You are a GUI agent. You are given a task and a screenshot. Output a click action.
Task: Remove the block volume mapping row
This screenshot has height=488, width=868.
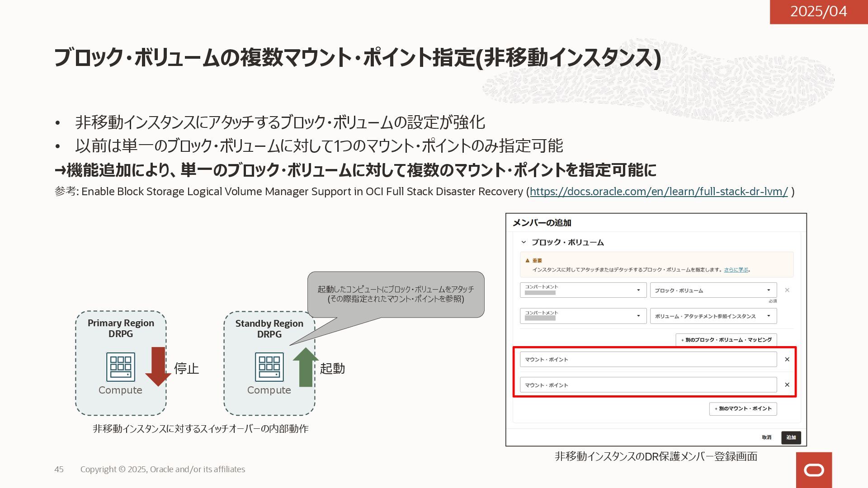[787, 290]
